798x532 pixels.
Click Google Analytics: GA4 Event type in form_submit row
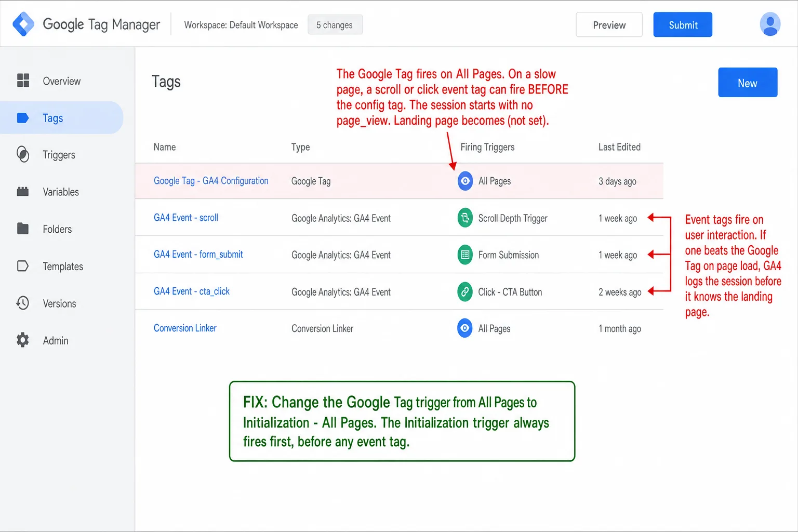(x=341, y=255)
